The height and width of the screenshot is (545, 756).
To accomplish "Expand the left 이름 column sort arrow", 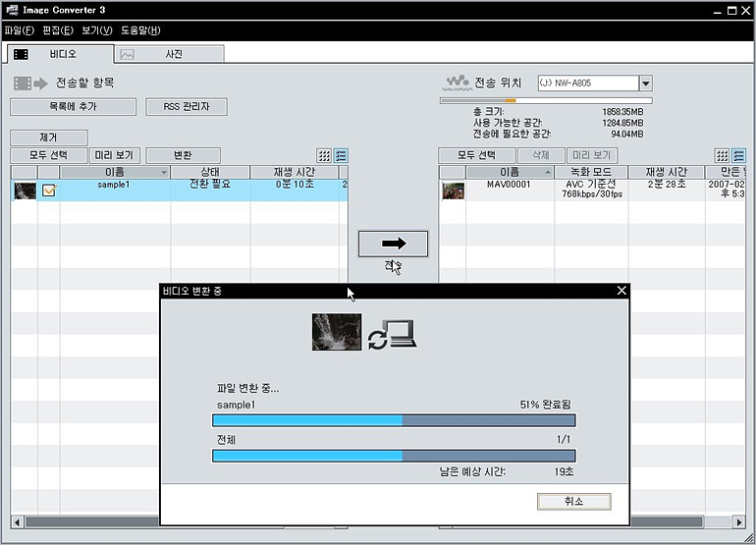I will coord(164,172).
